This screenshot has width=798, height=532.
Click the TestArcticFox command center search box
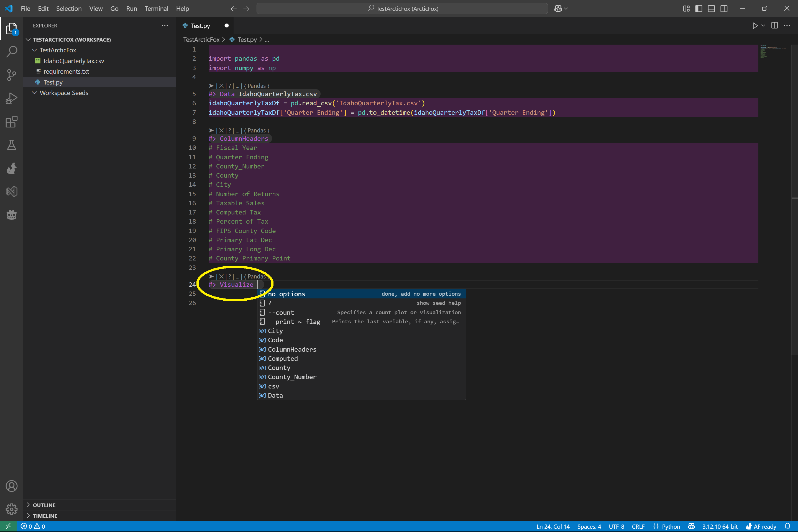[x=402, y=9]
